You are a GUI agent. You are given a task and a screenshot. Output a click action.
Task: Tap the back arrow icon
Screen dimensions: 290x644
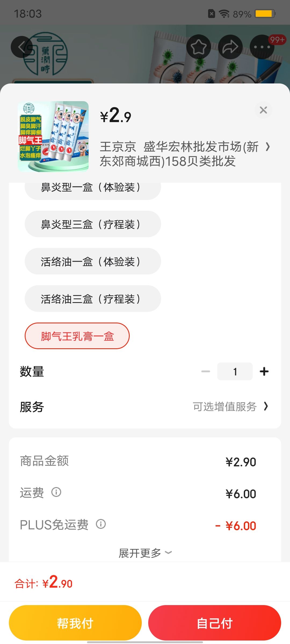coord(22,47)
